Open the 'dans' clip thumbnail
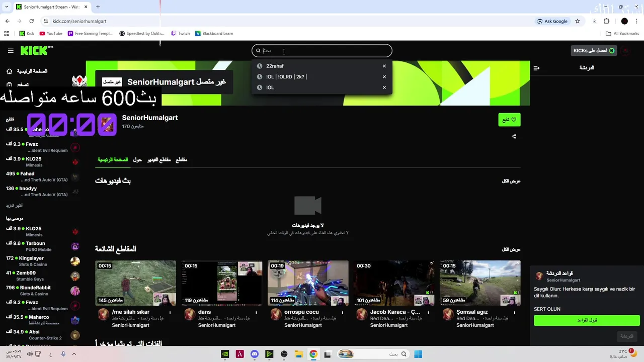 222,283
